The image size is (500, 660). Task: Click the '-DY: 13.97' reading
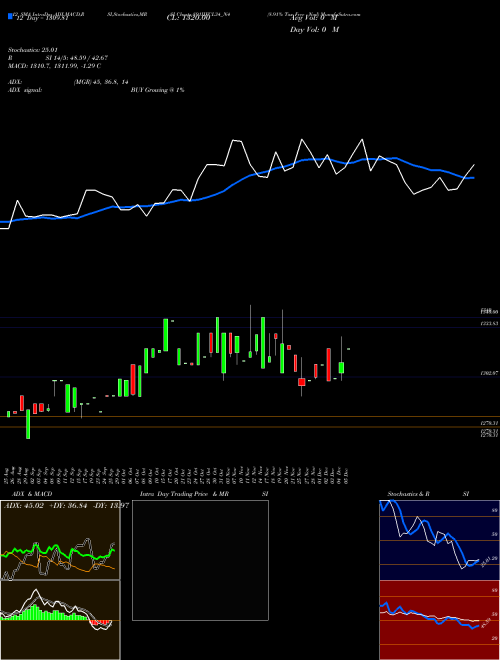(x=110, y=506)
